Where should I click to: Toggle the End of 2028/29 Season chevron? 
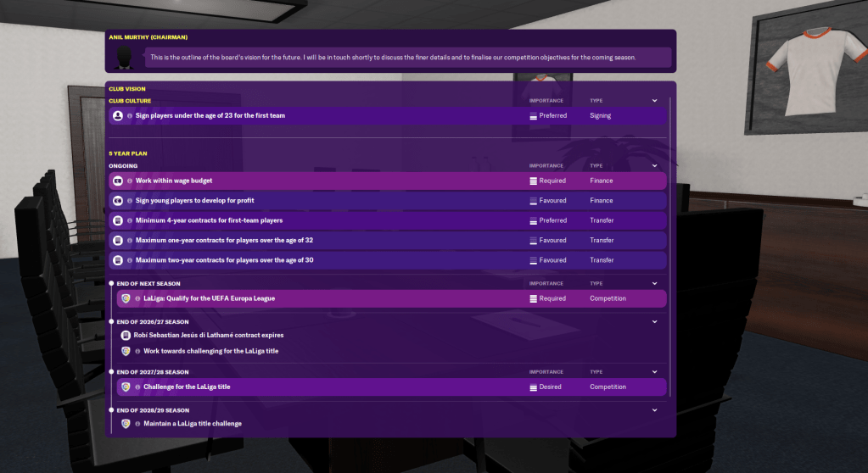tap(654, 410)
